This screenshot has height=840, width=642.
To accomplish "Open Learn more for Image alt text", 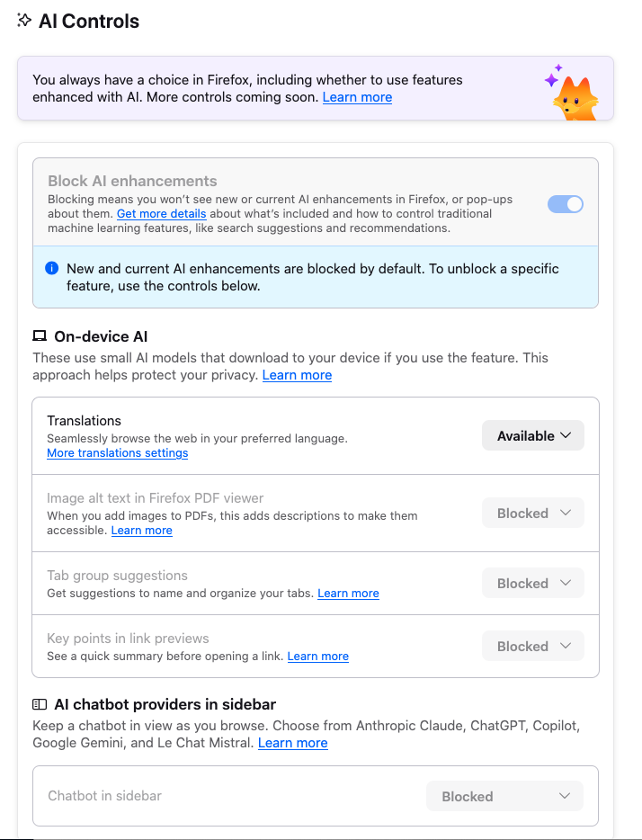I will 141,531.
